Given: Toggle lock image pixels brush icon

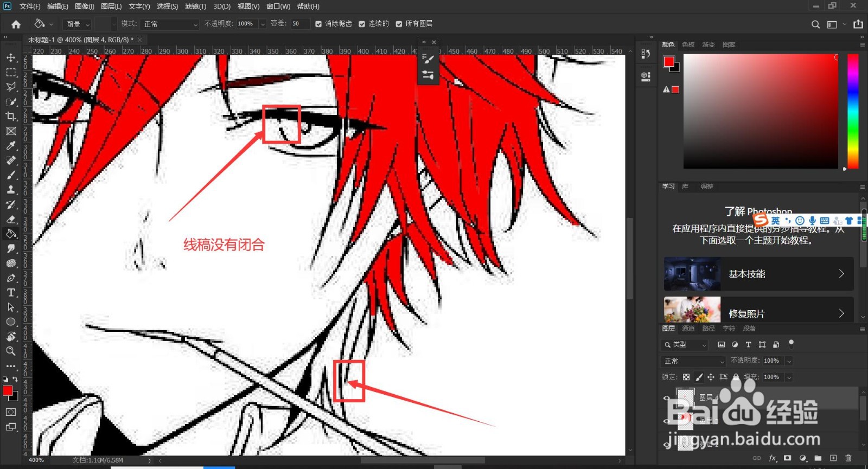Looking at the screenshot, I should click(x=699, y=377).
